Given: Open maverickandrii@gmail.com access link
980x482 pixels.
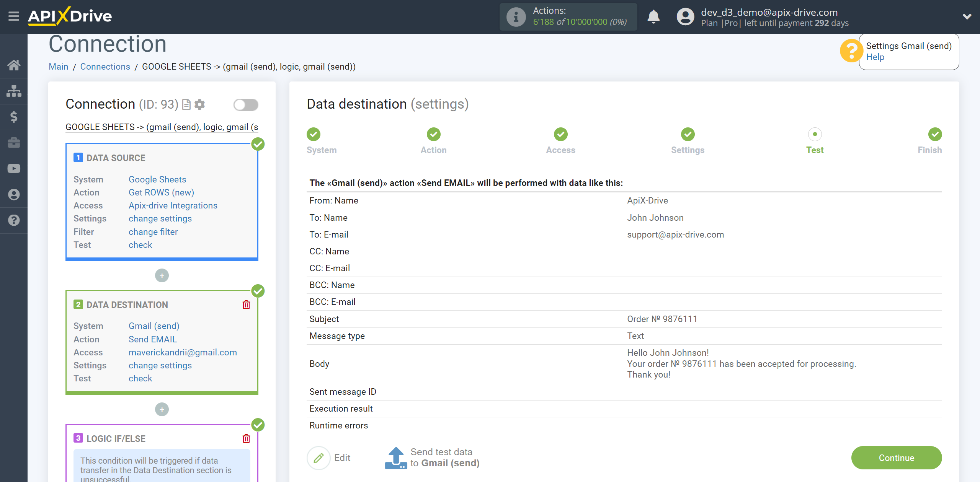Looking at the screenshot, I should click(183, 352).
